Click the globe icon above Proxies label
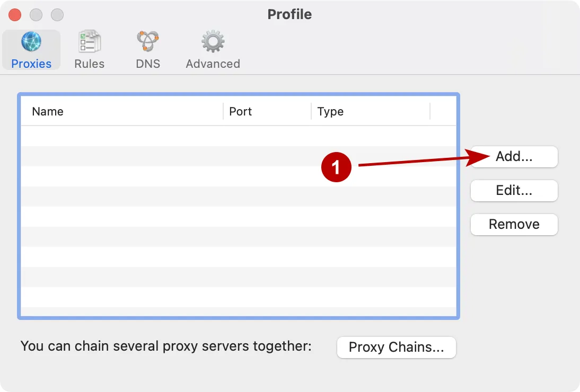Image resolution: width=580 pixels, height=392 pixels. click(31, 41)
